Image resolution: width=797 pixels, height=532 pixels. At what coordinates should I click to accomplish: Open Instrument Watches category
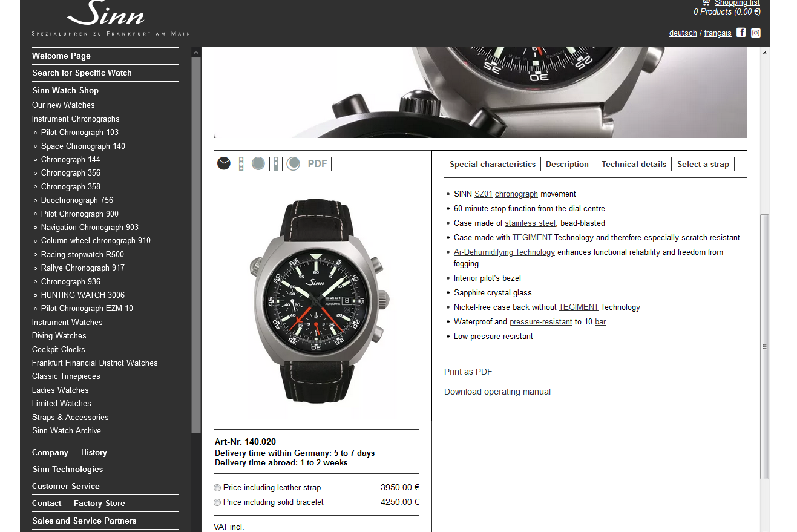pos(67,322)
